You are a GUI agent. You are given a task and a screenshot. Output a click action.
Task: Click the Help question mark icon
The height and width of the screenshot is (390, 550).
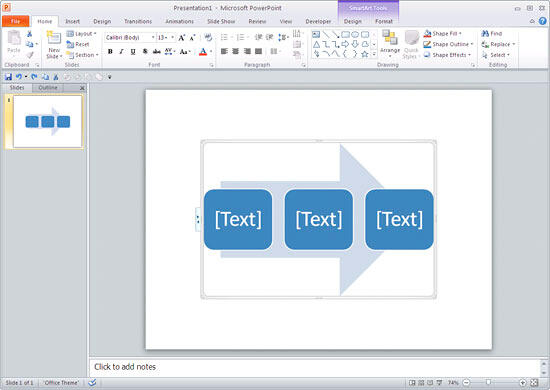[x=542, y=21]
